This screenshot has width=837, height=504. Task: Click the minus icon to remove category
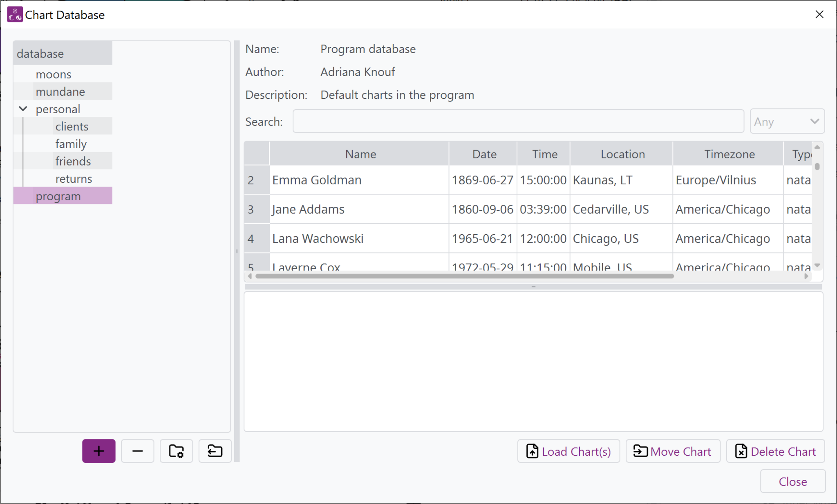coord(137,451)
